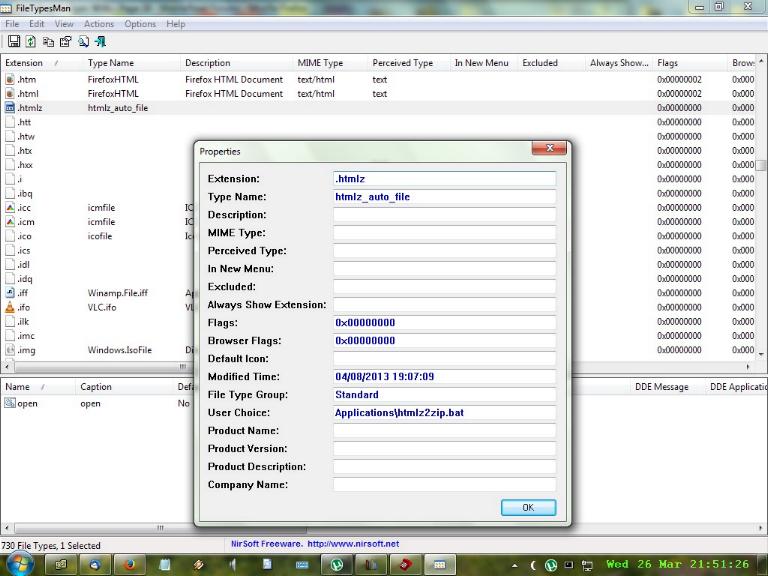
Task: Click the lower pane's horizontal scrollbar thumb
Action: pos(161,528)
